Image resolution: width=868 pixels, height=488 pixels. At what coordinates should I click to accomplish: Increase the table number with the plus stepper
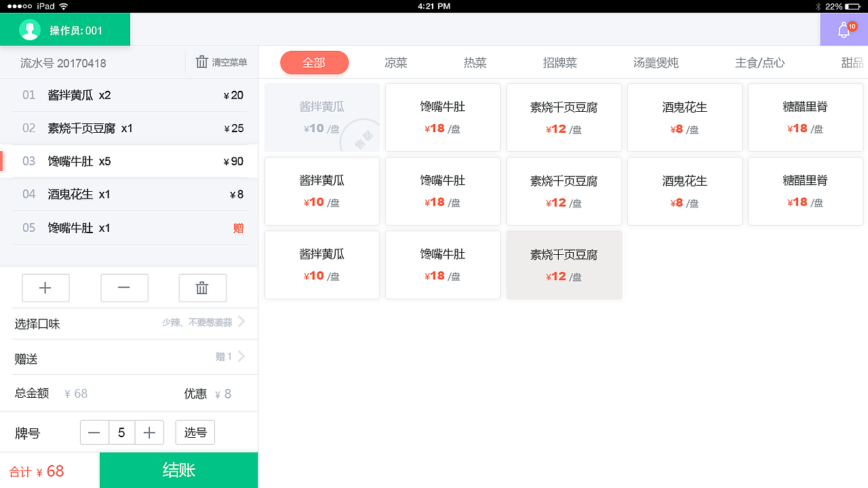(149, 432)
